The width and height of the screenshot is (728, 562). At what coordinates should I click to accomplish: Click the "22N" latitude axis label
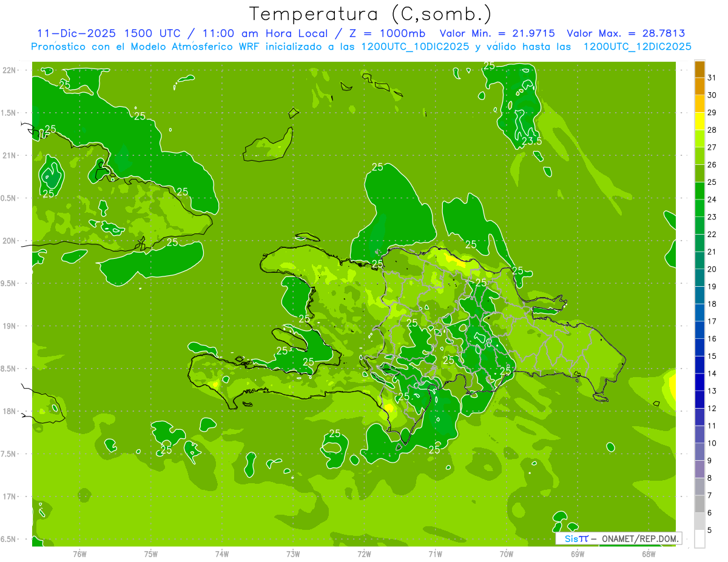point(10,70)
